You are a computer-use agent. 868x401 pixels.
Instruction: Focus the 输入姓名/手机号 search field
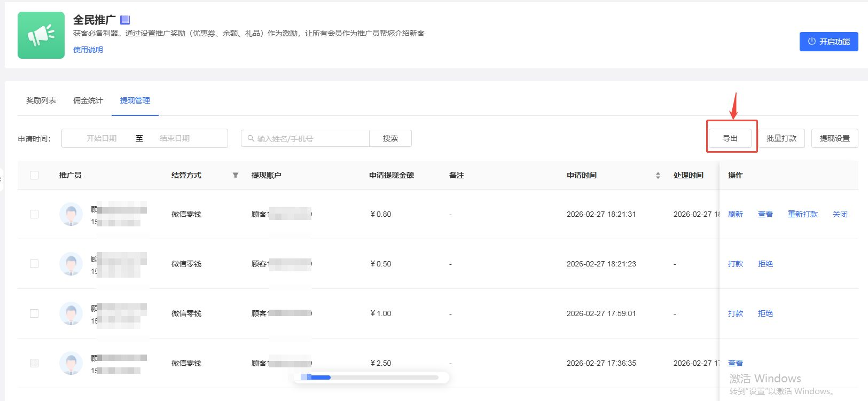click(306, 138)
